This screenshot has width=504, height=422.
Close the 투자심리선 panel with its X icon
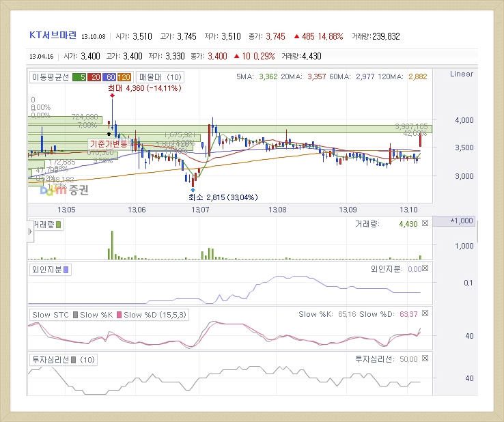click(425, 358)
